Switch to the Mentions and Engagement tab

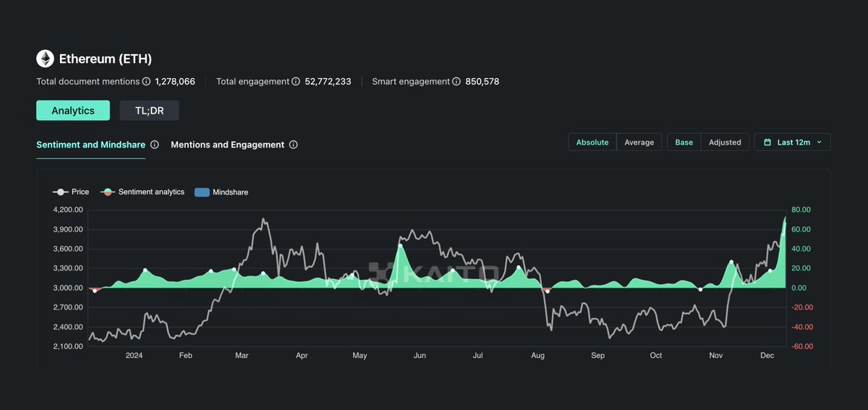coord(227,145)
